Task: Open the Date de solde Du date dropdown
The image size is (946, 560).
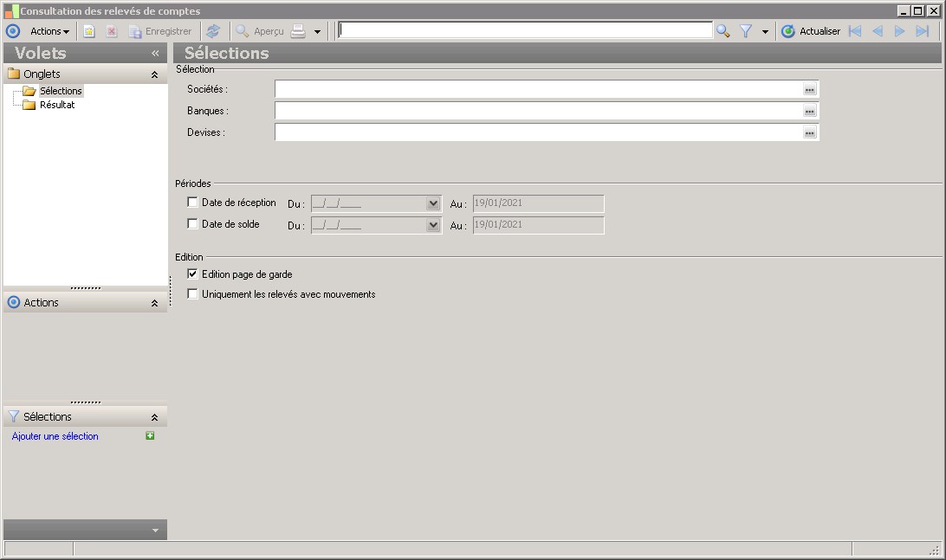Action: 433,225
